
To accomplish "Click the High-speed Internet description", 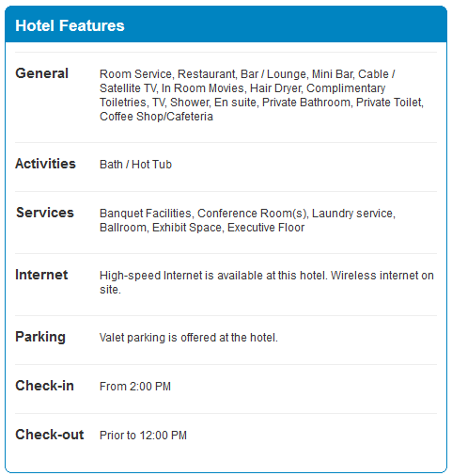I will click(267, 282).
